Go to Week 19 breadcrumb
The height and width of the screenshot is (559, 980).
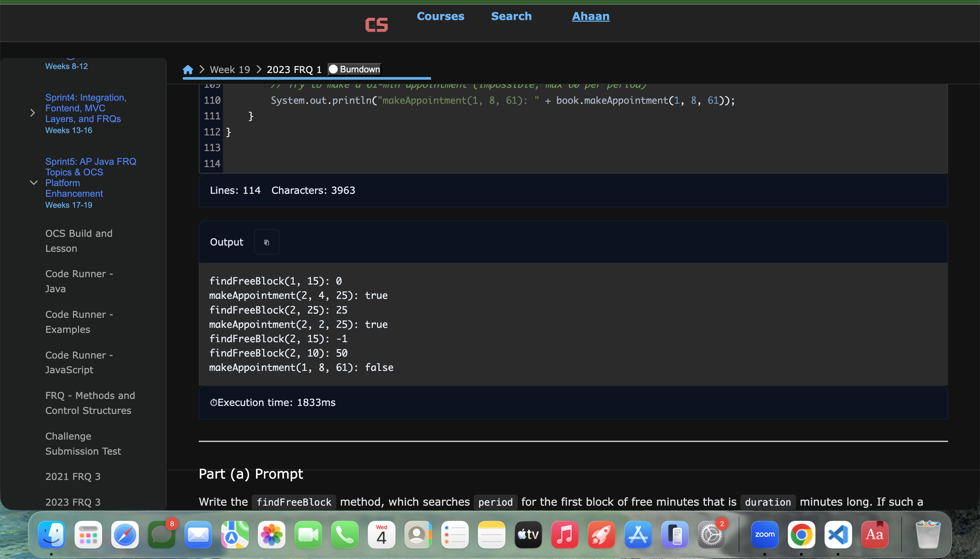click(229, 69)
